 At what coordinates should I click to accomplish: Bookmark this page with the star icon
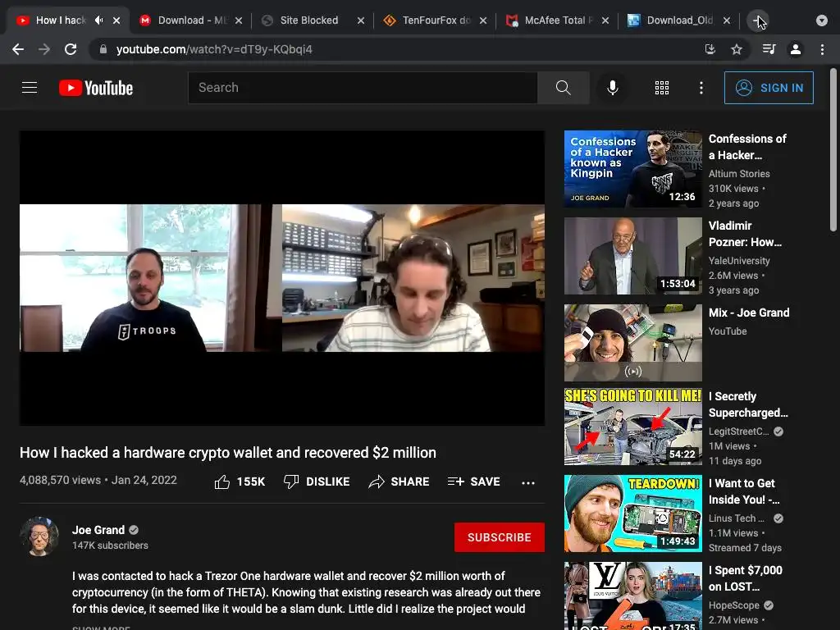(x=737, y=49)
